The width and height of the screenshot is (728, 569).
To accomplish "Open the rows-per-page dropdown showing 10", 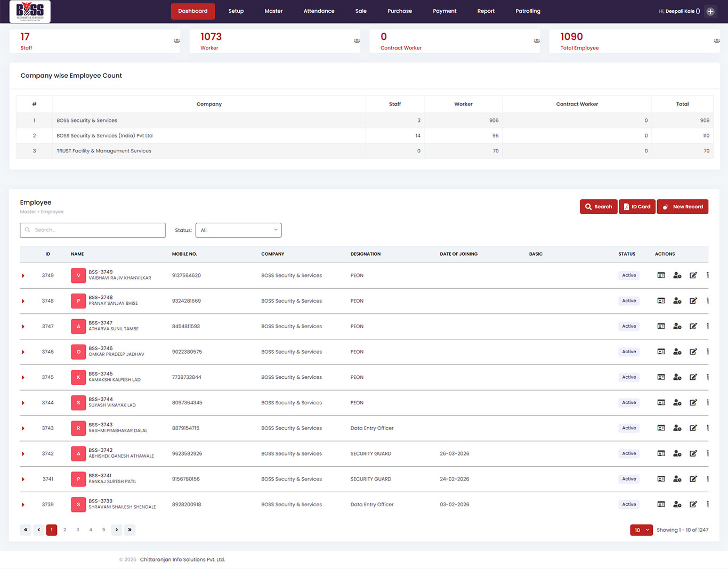I will click(641, 530).
